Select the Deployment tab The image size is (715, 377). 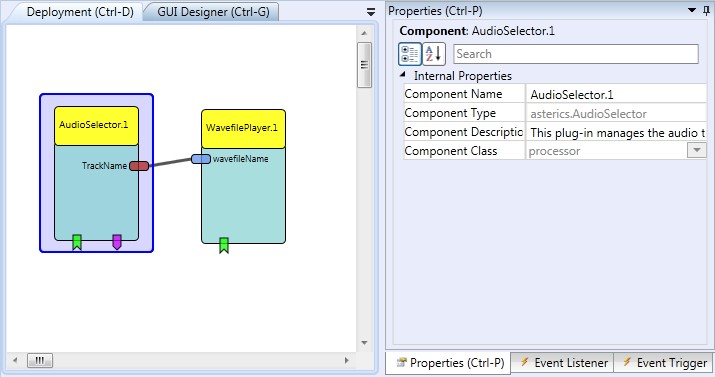80,12
